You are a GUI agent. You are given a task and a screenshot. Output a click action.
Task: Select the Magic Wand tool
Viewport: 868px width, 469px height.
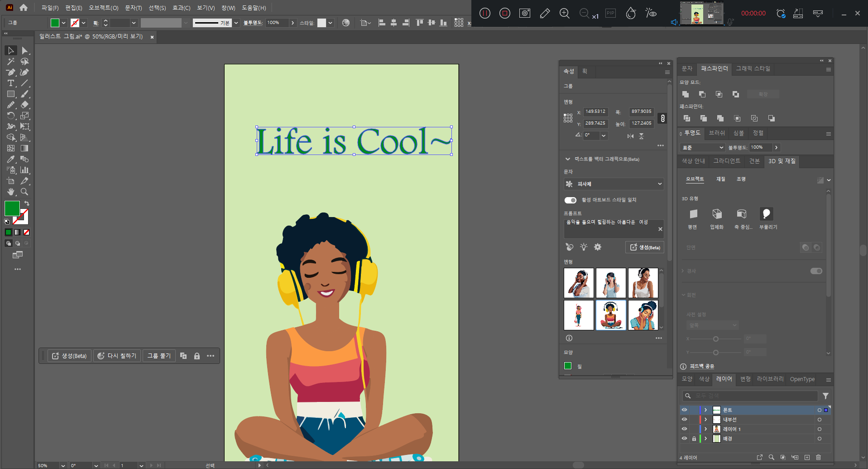click(x=10, y=62)
